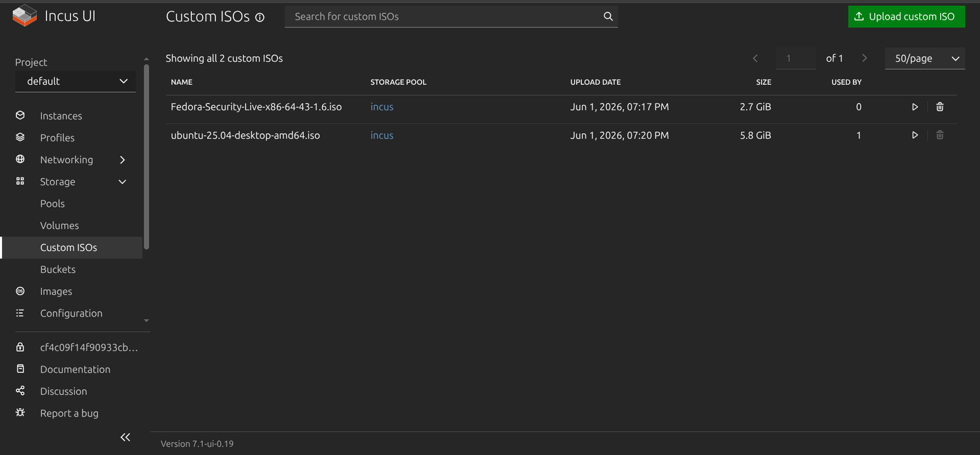Open storage Pools page
Image resolution: width=980 pixels, height=455 pixels.
52,204
